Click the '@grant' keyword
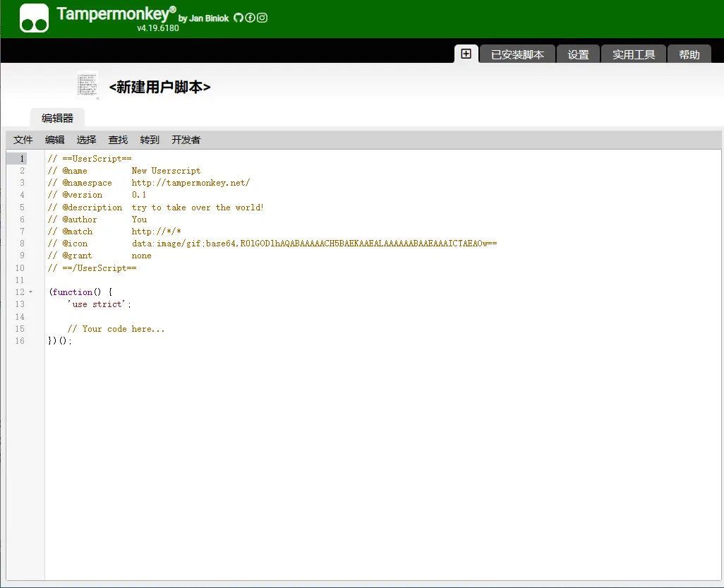 77,256
